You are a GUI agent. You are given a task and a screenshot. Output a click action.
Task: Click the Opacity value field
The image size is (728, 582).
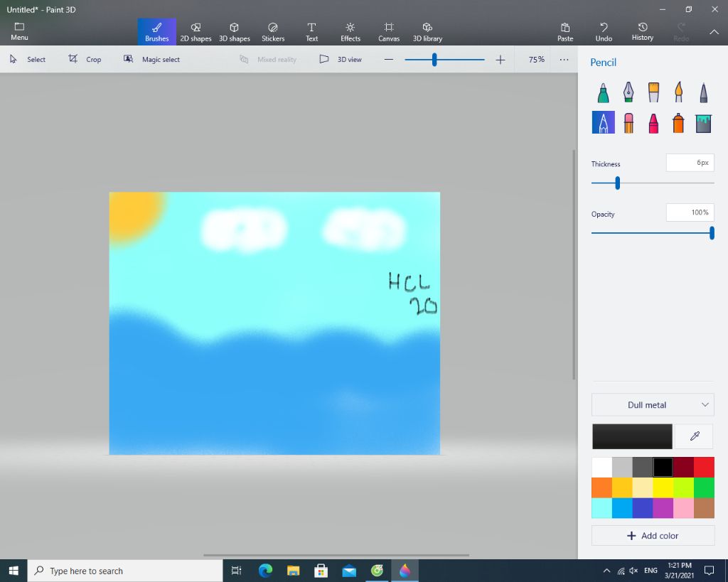click(x=690, y=212)
